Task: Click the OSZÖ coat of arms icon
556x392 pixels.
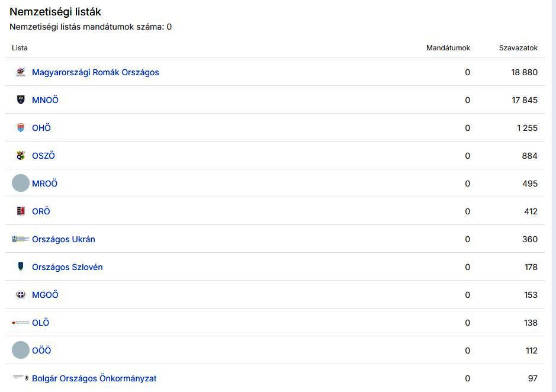Action: pos(21,156)
